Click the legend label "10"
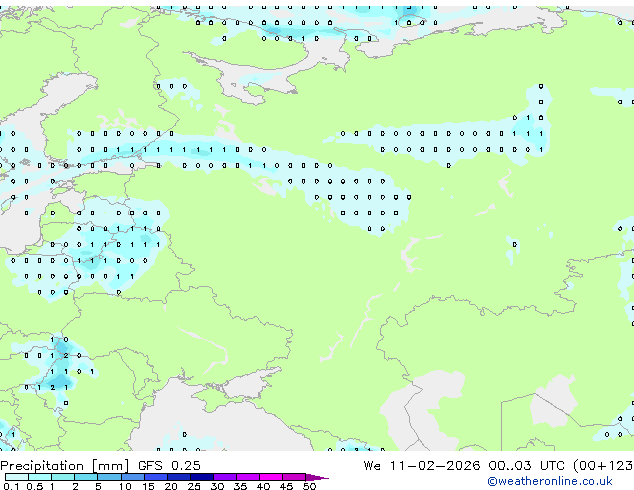The width and height of the screenshot is (634, 490). pyautogui.click(x=125, y=486)
